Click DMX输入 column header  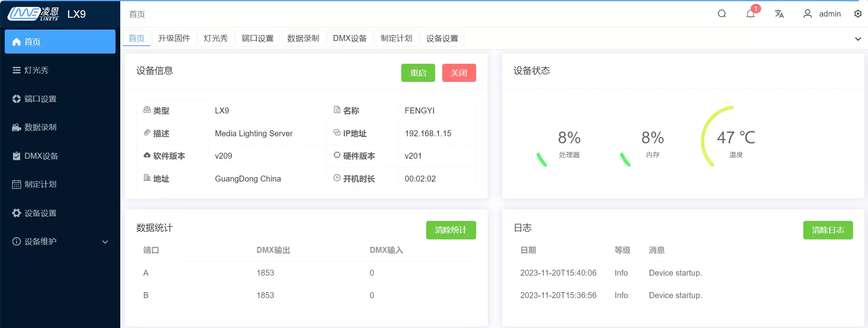[386, 250]
